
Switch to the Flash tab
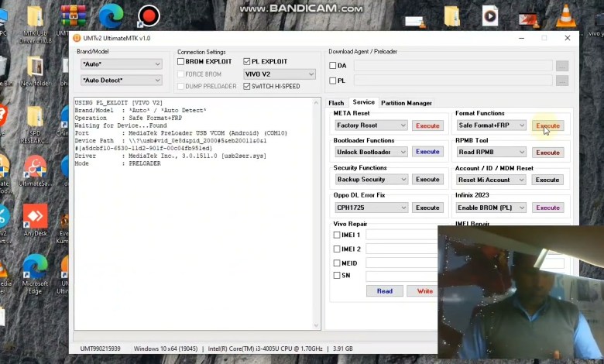(x=336, y=103)
